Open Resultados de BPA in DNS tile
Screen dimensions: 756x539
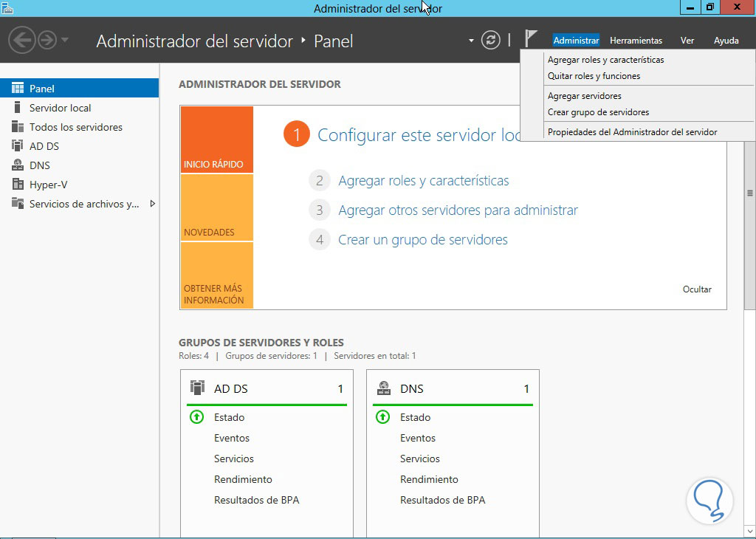[x=443, y=500]
